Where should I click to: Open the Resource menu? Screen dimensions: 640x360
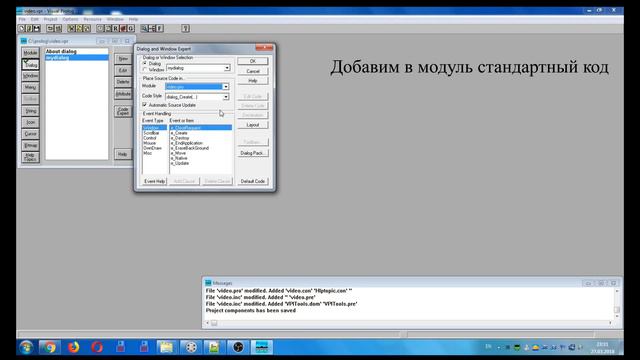coord(93,19)
